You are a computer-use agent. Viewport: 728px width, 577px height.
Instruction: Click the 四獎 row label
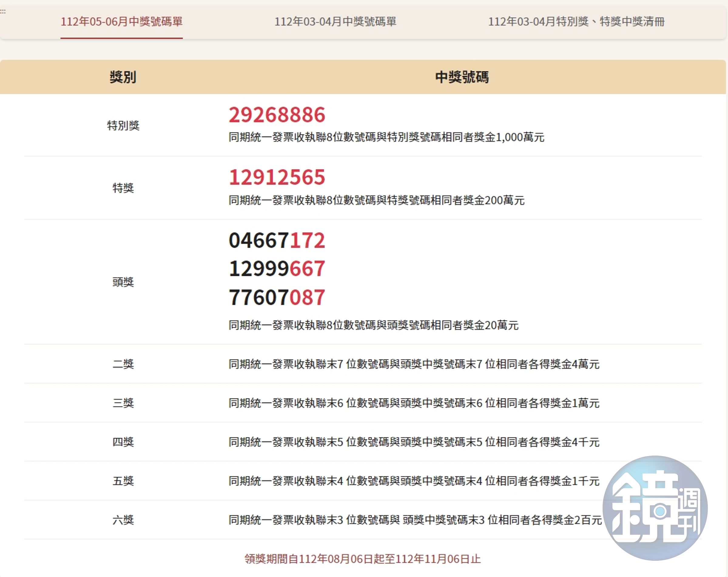pyautogui.click(x=123, y=442)
